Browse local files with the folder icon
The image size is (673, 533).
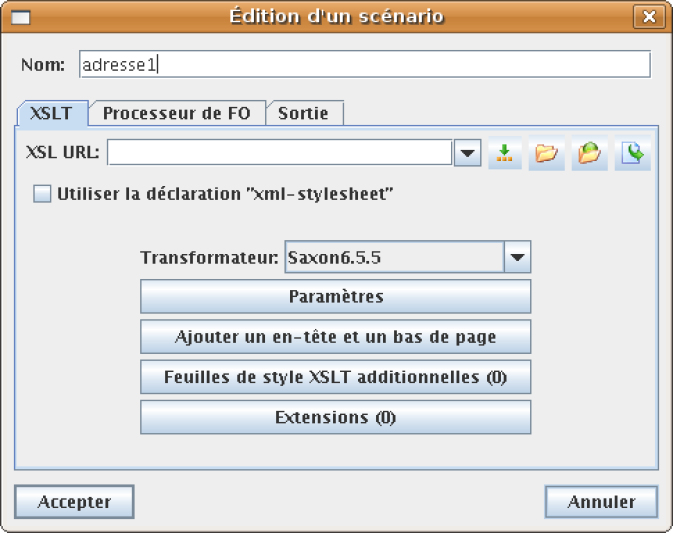(x=546, y=153)
